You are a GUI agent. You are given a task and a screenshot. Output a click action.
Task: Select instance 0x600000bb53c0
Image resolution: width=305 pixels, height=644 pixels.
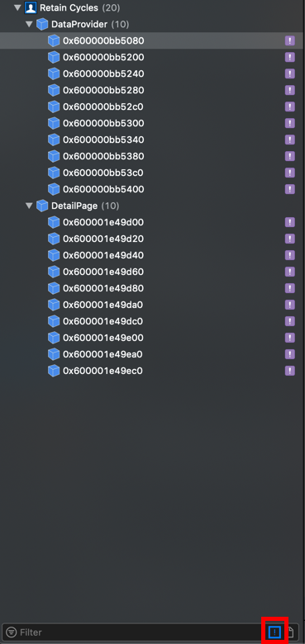152,173
